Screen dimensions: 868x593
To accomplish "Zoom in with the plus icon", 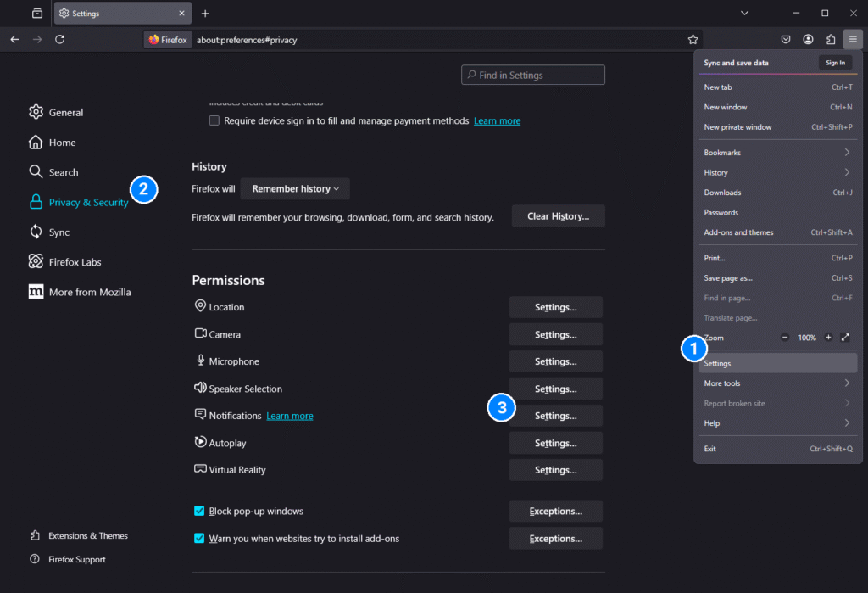I will [x=828, y=338].
